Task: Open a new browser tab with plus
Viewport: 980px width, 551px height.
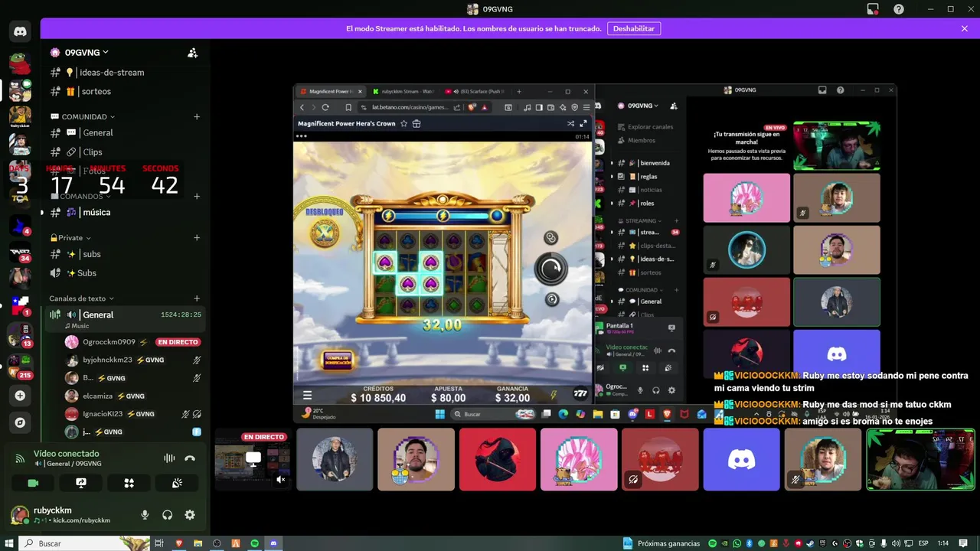Action: pos(519,92)
